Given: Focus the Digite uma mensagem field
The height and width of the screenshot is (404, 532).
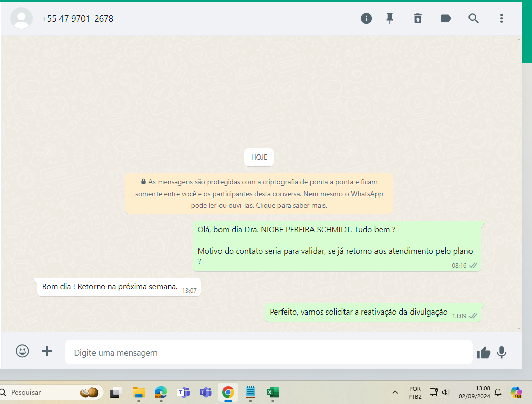Looking at the screenshot, I should pyautogui.click(x=268, y=353).
